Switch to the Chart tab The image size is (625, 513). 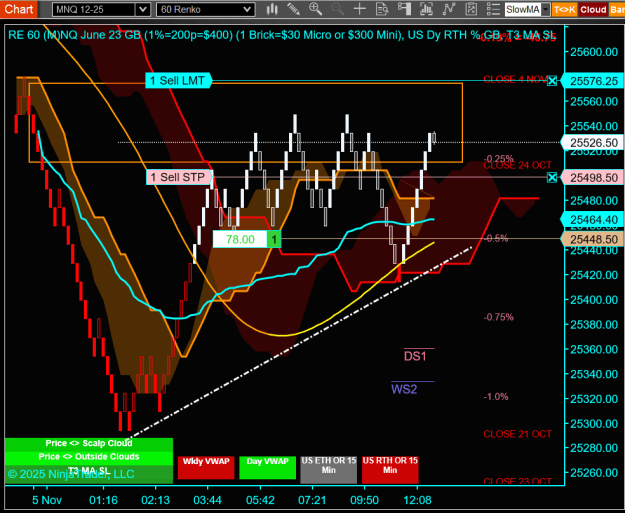coord(19,9)
